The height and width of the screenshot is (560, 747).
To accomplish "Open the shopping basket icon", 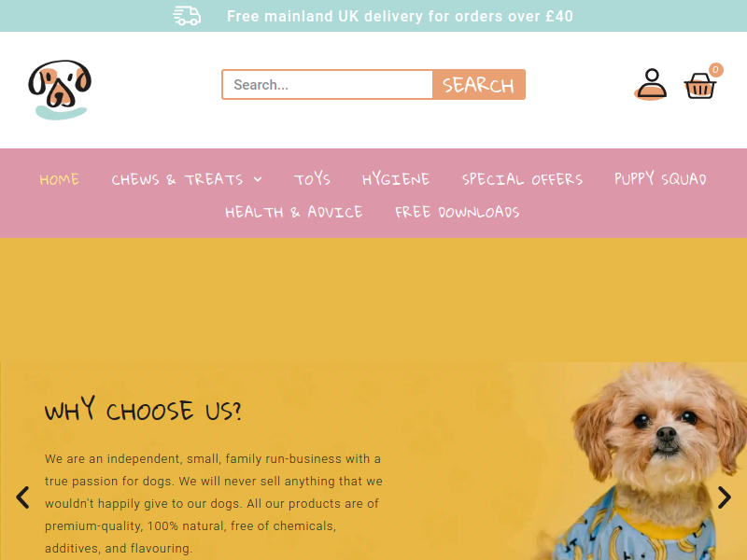I will (699, 86).
